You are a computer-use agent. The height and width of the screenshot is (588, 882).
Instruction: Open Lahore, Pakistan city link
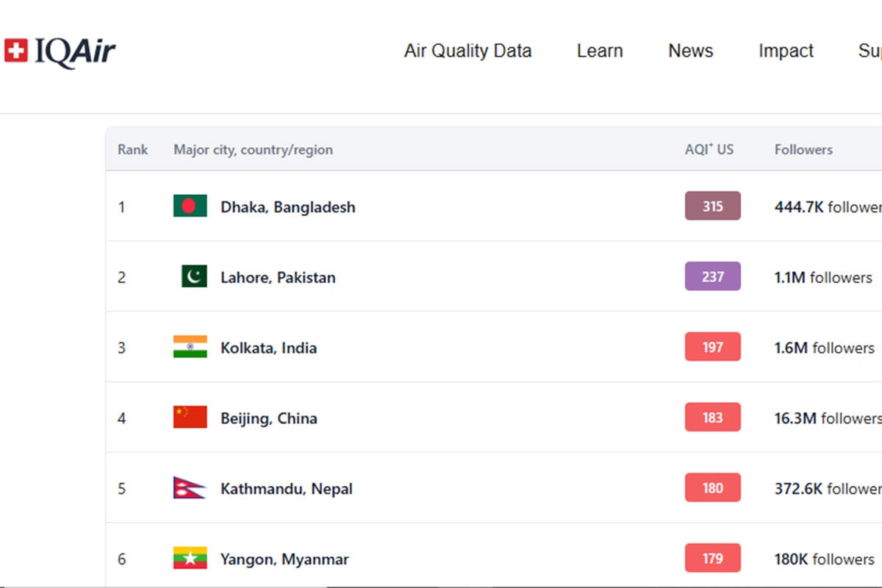click(x=278, y=278)
